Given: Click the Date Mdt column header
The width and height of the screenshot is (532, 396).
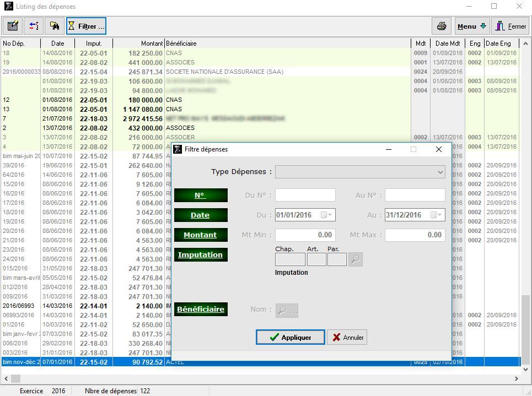Looking at the screenshot, I should [x=448, y=44].
